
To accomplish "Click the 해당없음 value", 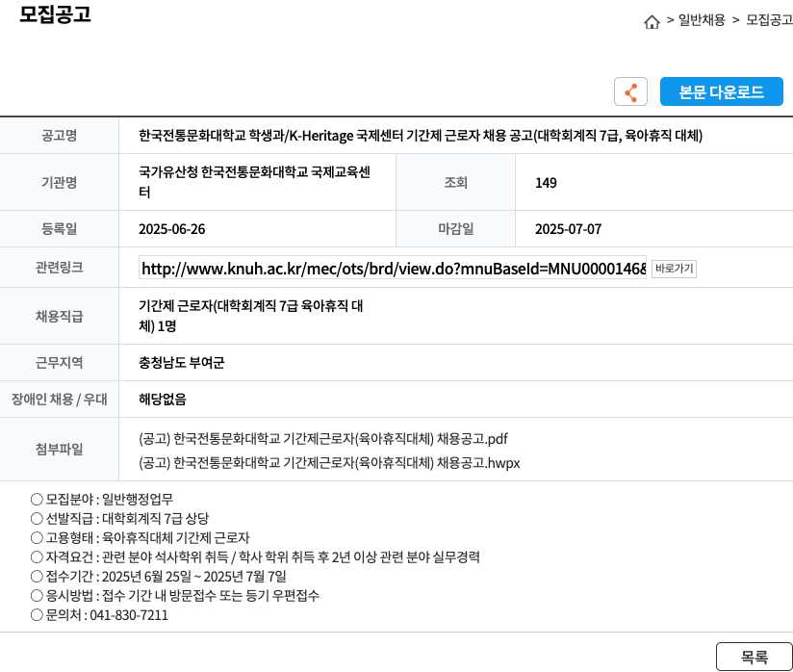I will (163, 400).
